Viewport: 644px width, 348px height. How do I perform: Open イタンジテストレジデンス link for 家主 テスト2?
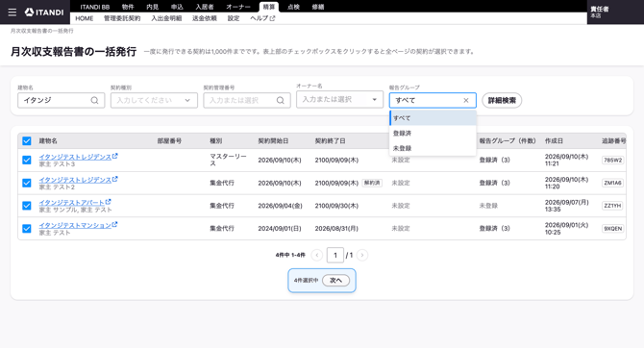(x=75, y=180)
